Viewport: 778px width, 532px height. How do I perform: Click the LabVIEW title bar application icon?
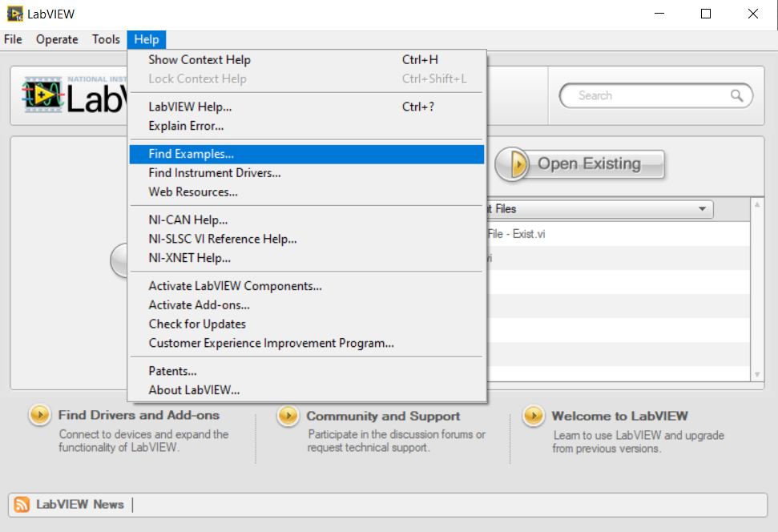click(x=14, y=13)
